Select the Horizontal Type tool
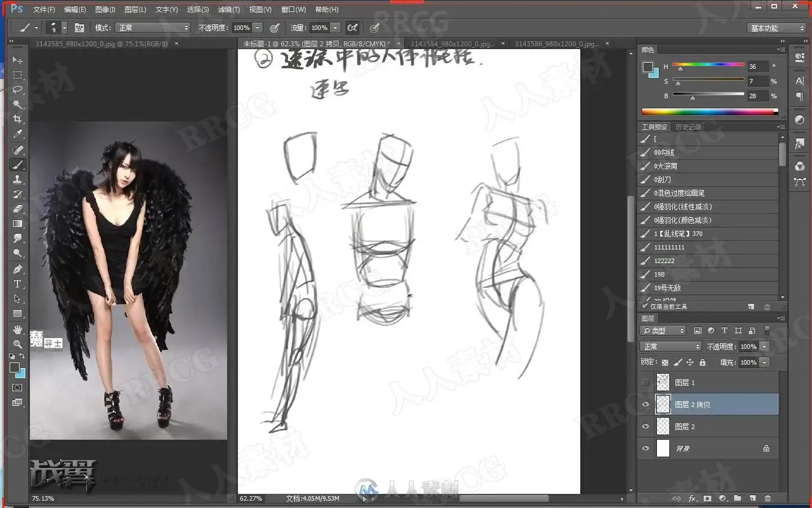 17,284
